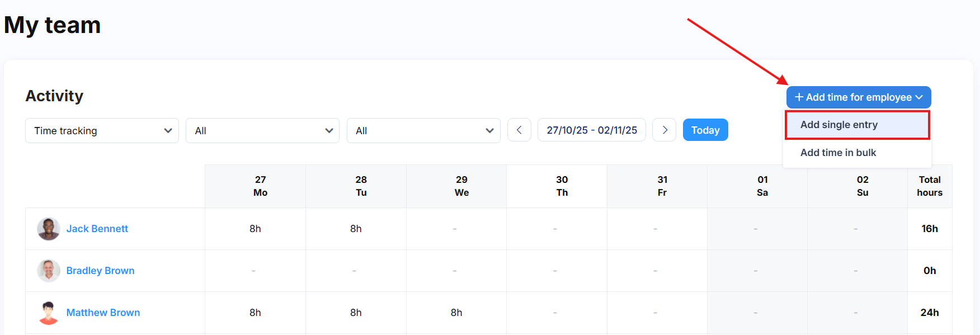
Task: Click Jack Bennett's avatar photo
Action: click(49, 229)
